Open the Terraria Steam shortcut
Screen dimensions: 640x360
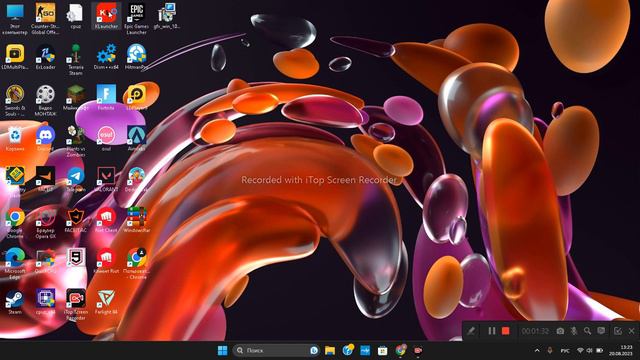click(x=76, y=60)
